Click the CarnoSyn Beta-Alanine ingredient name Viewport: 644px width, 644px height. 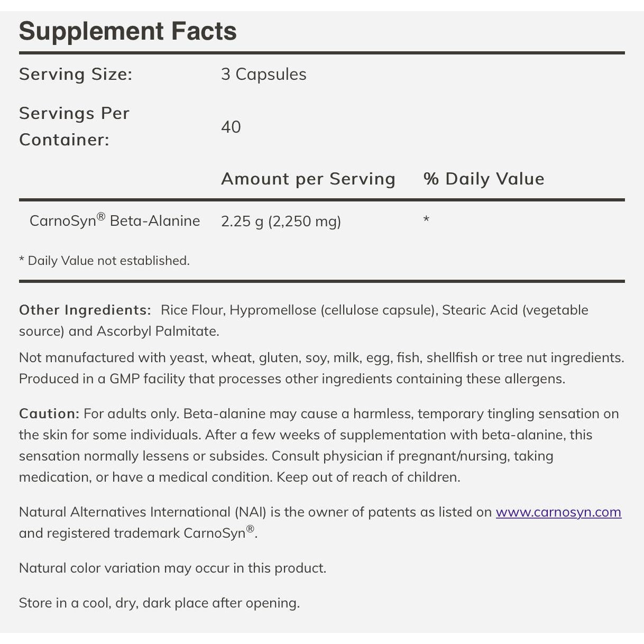tap(115, 220)
